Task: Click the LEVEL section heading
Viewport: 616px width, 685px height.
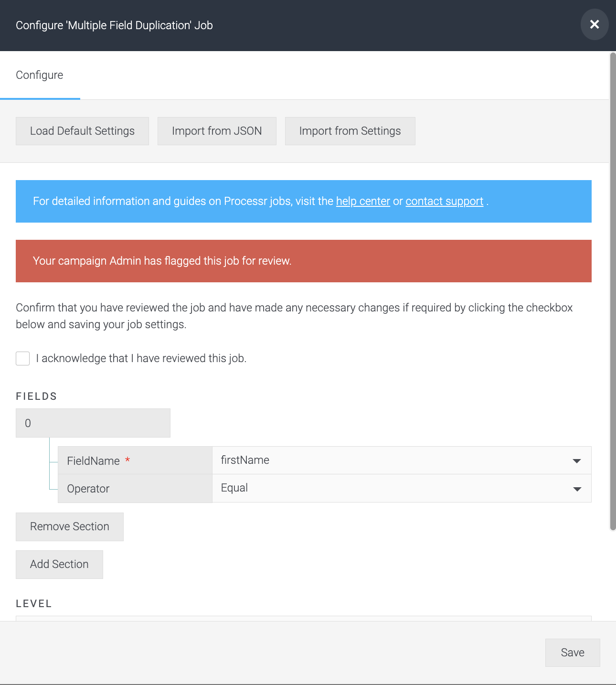Action: 34,603
